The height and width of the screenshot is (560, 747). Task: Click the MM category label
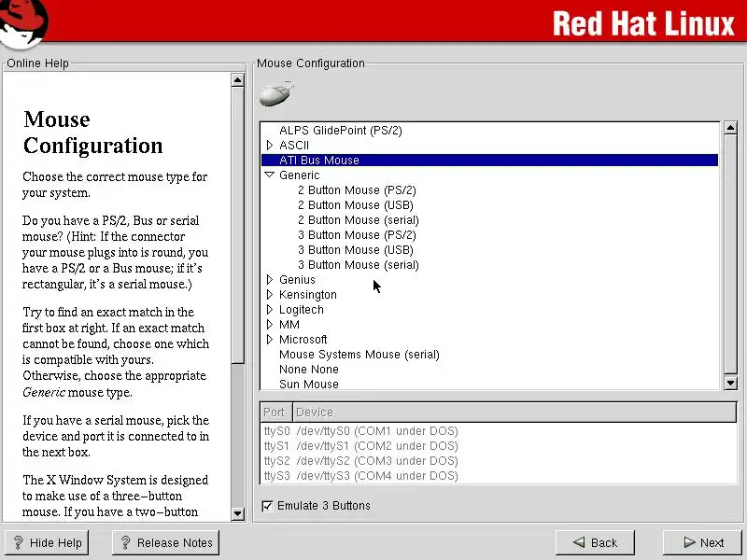(289, 324)
